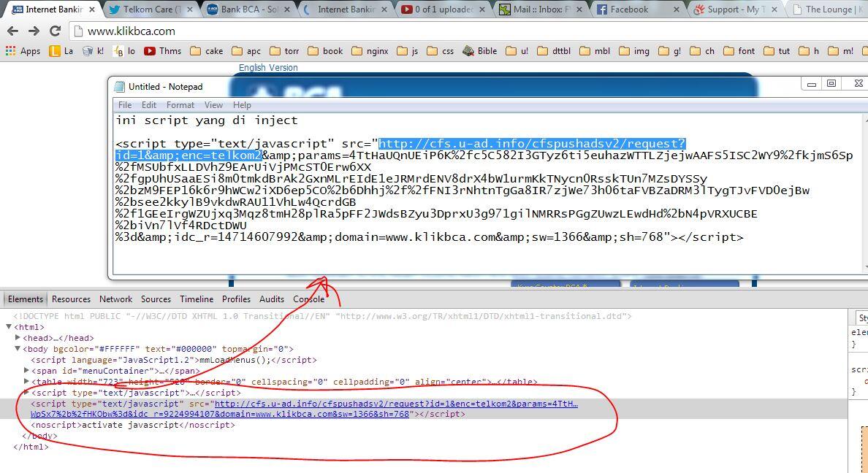Open the Bible bookmark
The width and height of the screenshot is (868, 473).
coord(480,51)
